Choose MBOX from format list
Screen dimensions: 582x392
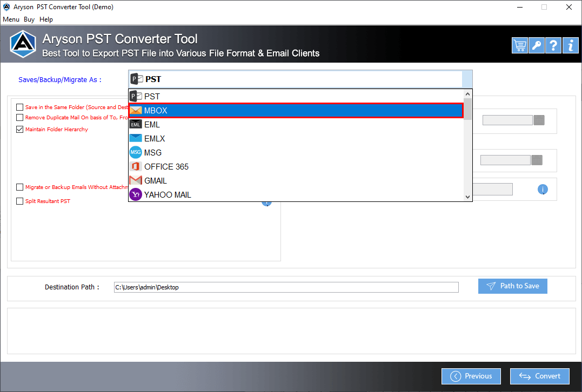pyautogui.click(x=296, y=111)
